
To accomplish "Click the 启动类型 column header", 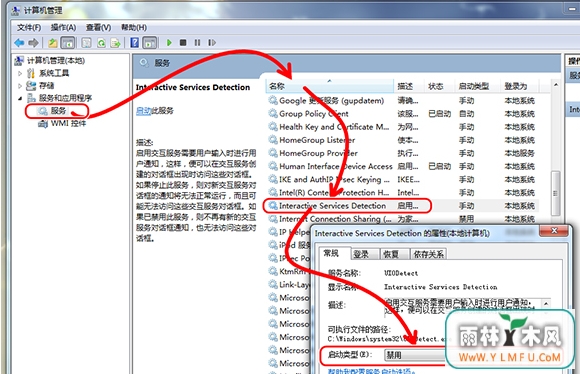I will (x=478, y=86).
